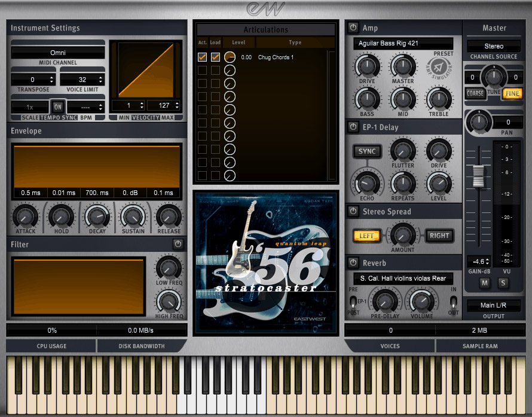Toggle the Tempo Sync ON button

(x=57, y=106)
